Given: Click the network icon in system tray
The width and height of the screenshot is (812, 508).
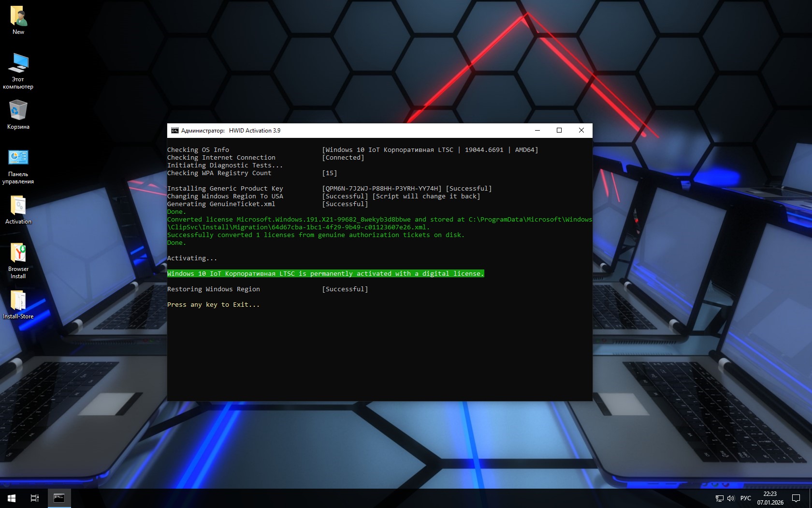Looking at the screenshot, I should [x=719, y=498].
